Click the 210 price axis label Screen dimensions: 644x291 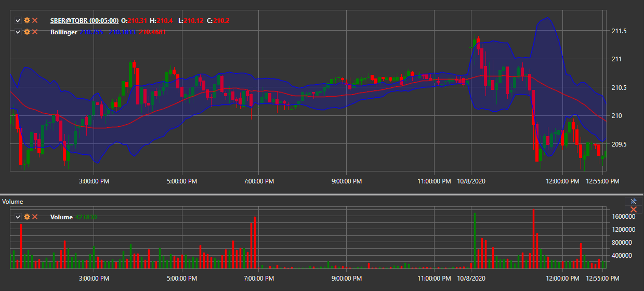tap(617, 116)
